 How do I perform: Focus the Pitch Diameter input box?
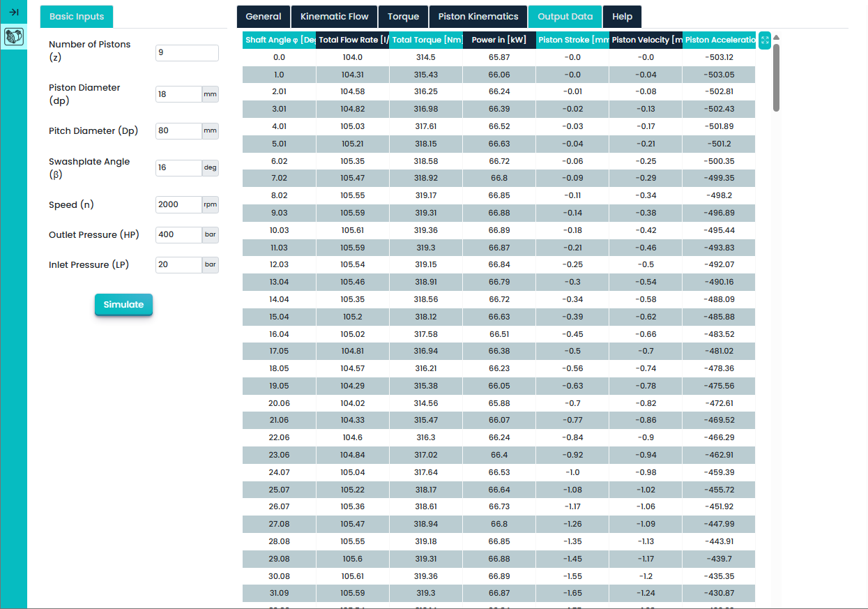tap(178, 130)
